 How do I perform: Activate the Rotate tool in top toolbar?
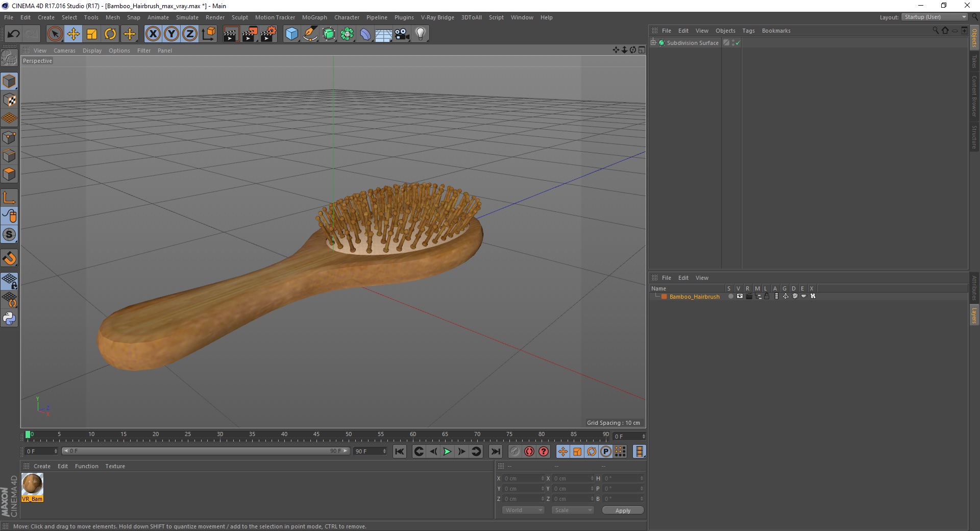(110, 34)
